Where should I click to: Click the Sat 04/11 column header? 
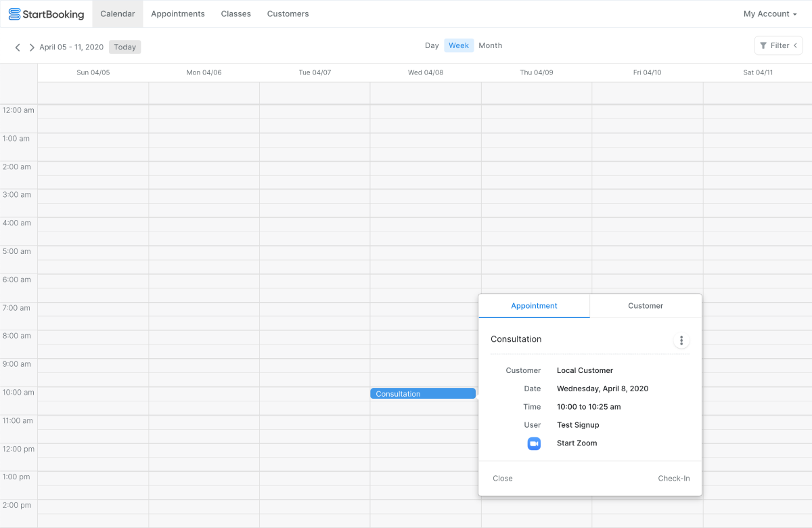click(758, 72)
